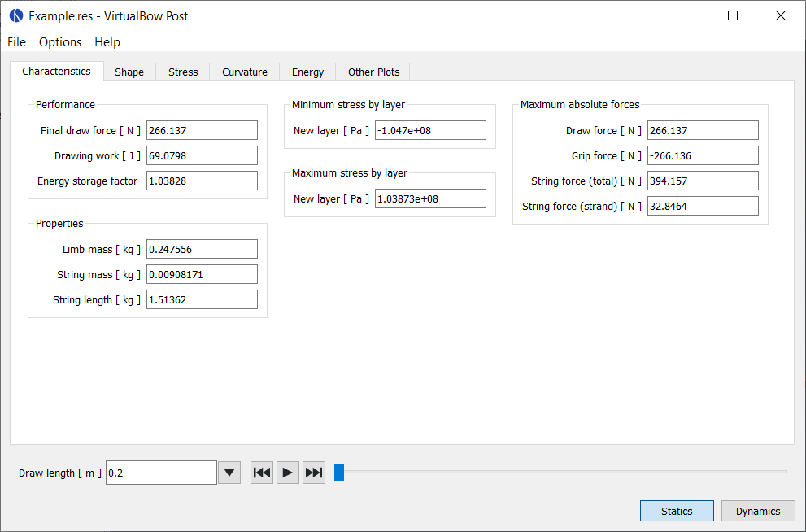Image resolution: width=806 pixels, height=532 pixels.
Task: Click the 'Limb mass [ kg ]' label
Action: (x=102, y=249)
